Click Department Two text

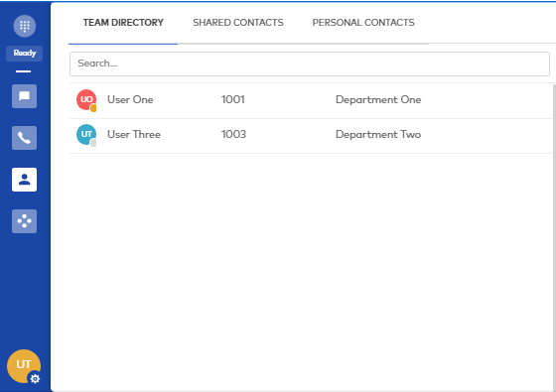coord(378,134)
